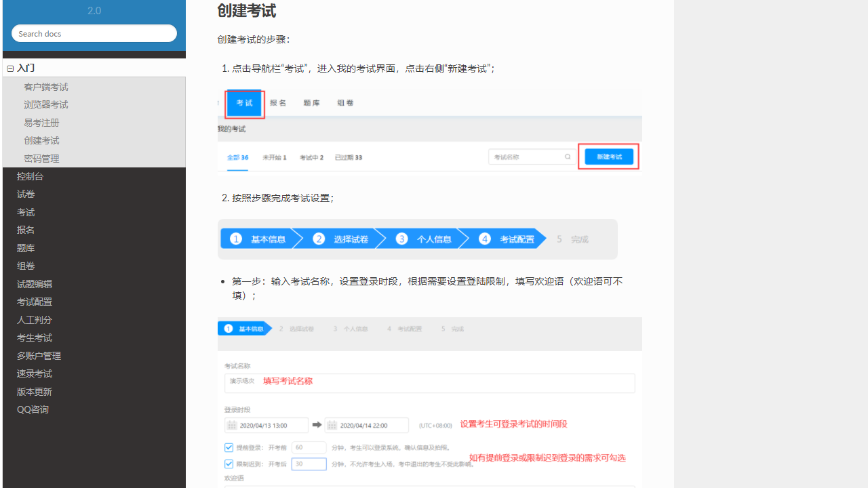The height and width of the screenshot is (488, 868).
Task: Click the calendar icon beside the 2020/04/13 date
Action: 232,425
